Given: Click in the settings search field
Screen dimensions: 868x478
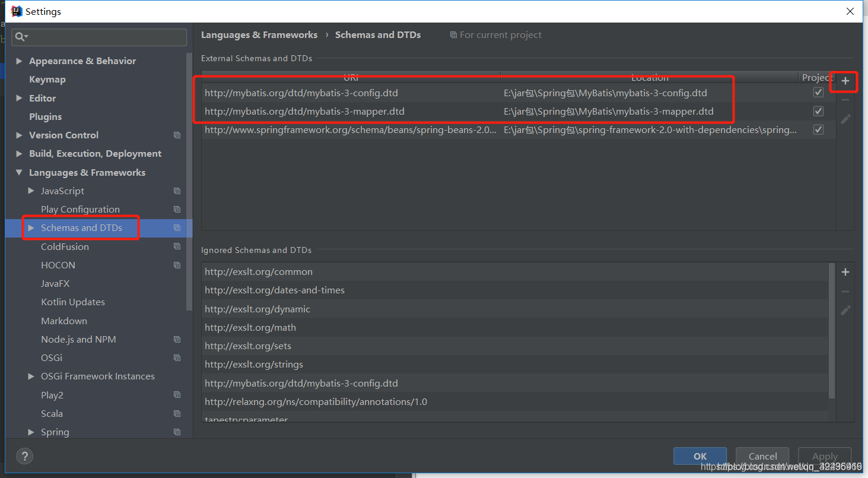Looking at the screenshot, I should 99,37.
